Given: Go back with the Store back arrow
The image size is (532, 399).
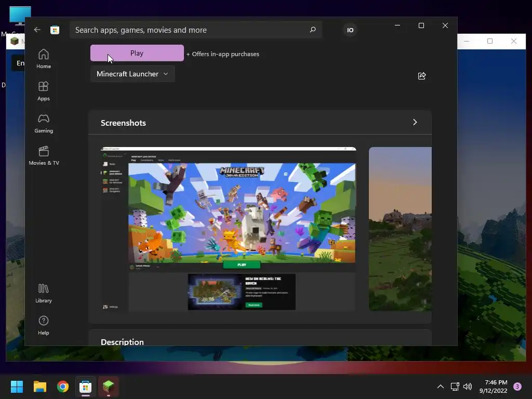Looking at the screenshot, I should pyautogui.click(x=37, y=30).
